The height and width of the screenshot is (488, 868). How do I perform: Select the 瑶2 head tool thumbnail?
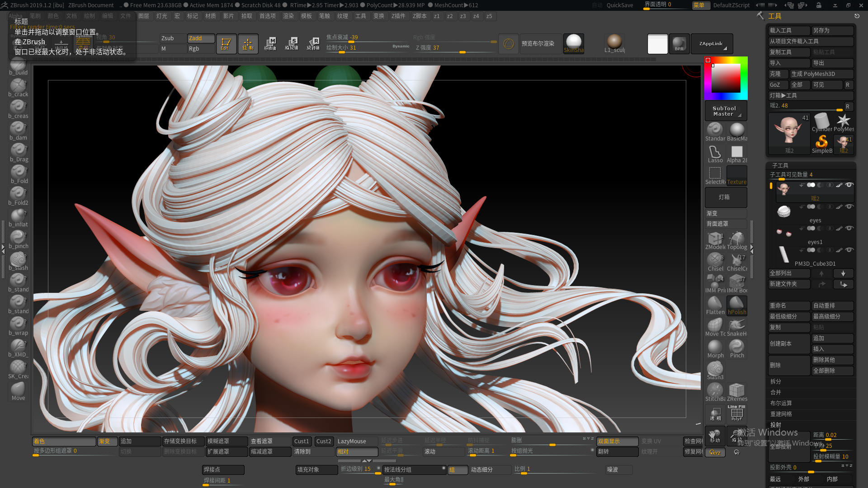pos(789,134)
